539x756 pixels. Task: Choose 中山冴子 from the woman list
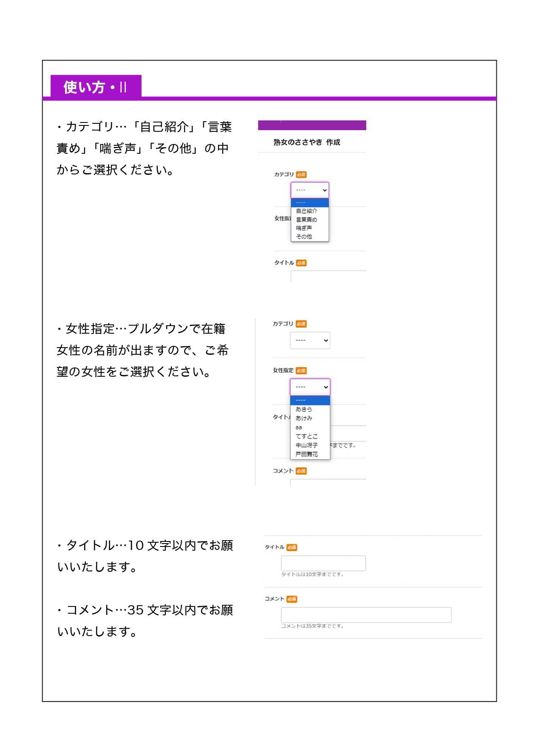pyautogui.click(x=306, y=445)
